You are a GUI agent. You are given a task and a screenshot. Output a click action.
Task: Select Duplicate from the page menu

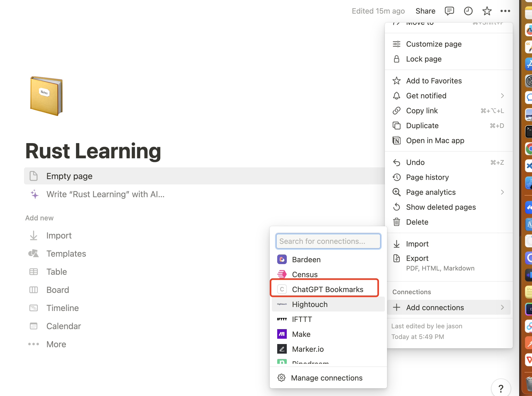point(422,126)
